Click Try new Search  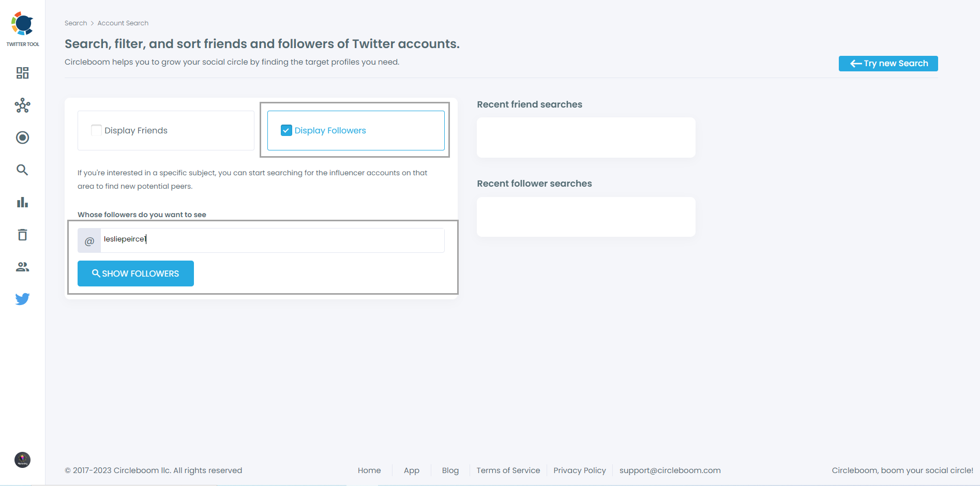(x=888, y=63)
